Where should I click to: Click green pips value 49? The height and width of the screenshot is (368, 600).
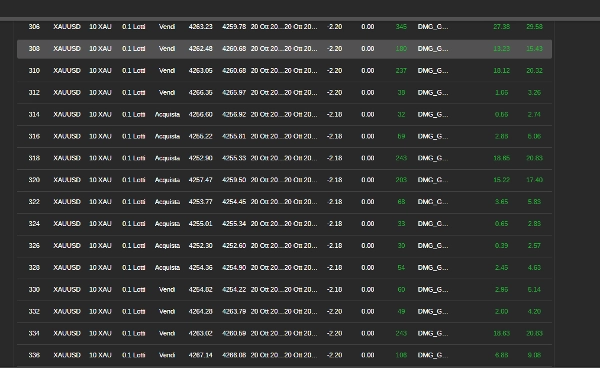401,311
